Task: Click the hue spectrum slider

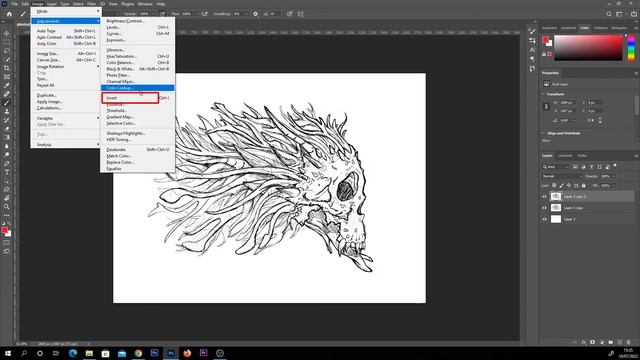Action: click(x=631, y=48)
